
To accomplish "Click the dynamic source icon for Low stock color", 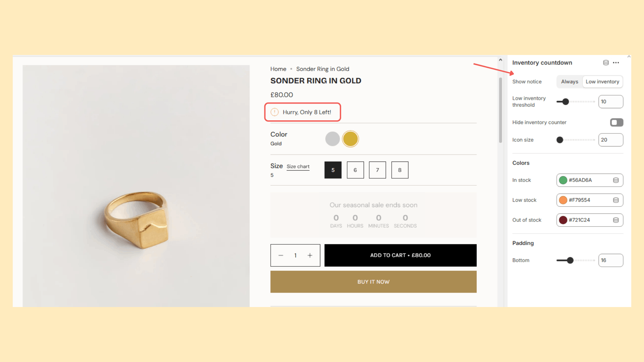I will click(616, 200).
